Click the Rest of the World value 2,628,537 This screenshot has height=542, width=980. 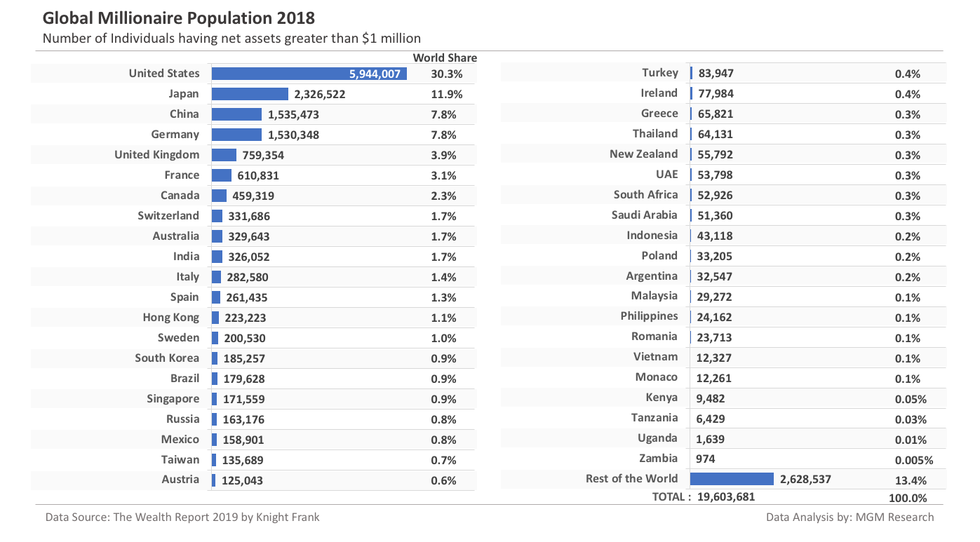pos(805,480)
